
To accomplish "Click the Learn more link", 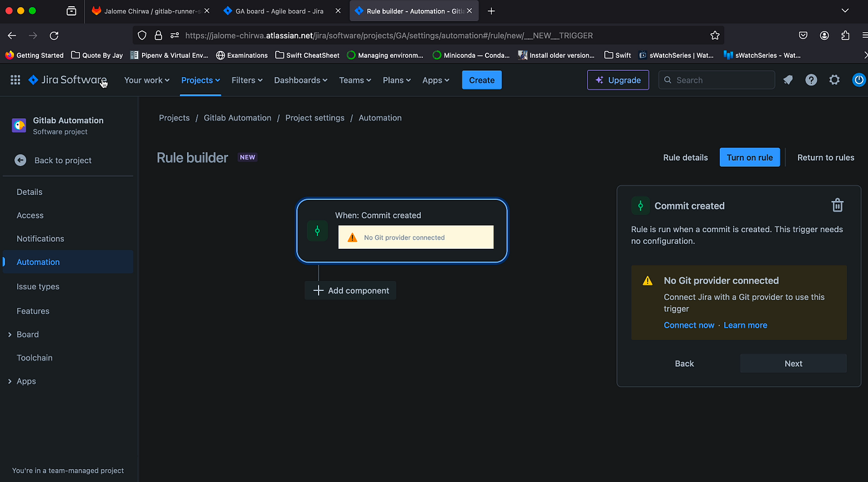I will coord(745,325).
